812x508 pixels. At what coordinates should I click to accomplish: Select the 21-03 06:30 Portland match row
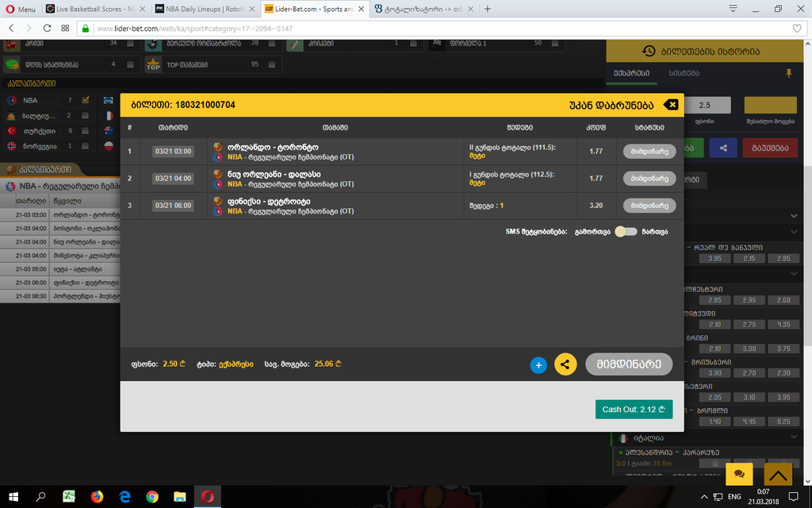click(60, 296)
